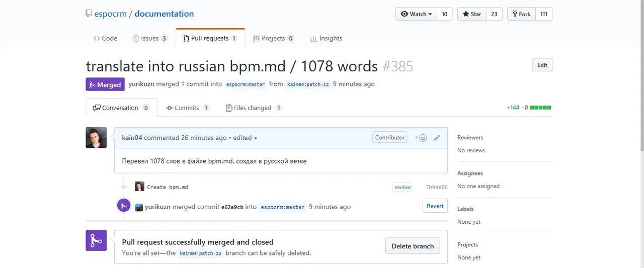Open yurikuzn link in merge event

(x=157, y=207)
